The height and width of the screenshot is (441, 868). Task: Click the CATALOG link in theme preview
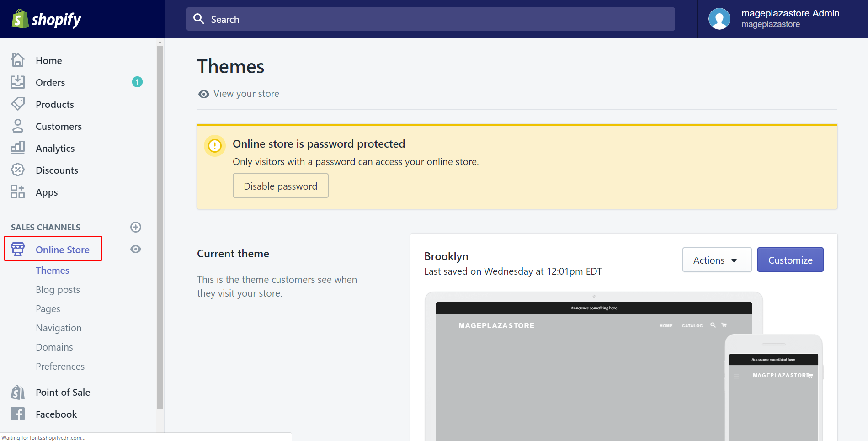tap(692, 325)
